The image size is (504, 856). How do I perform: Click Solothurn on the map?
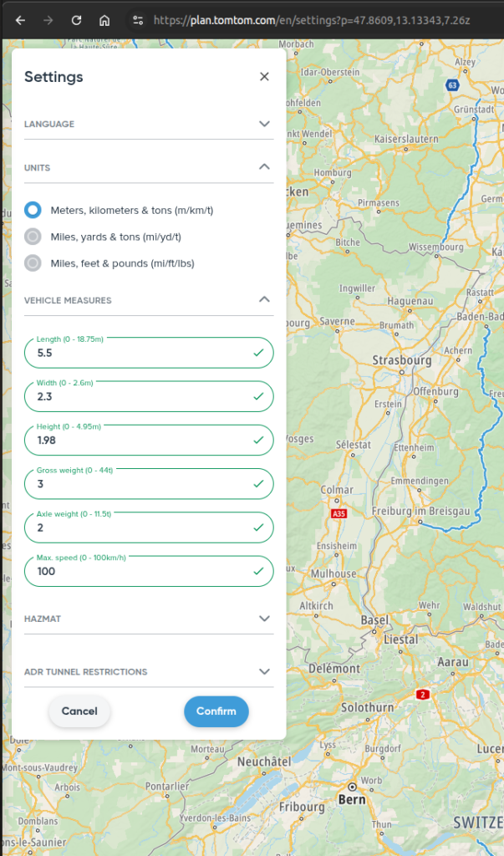(368, 707)
